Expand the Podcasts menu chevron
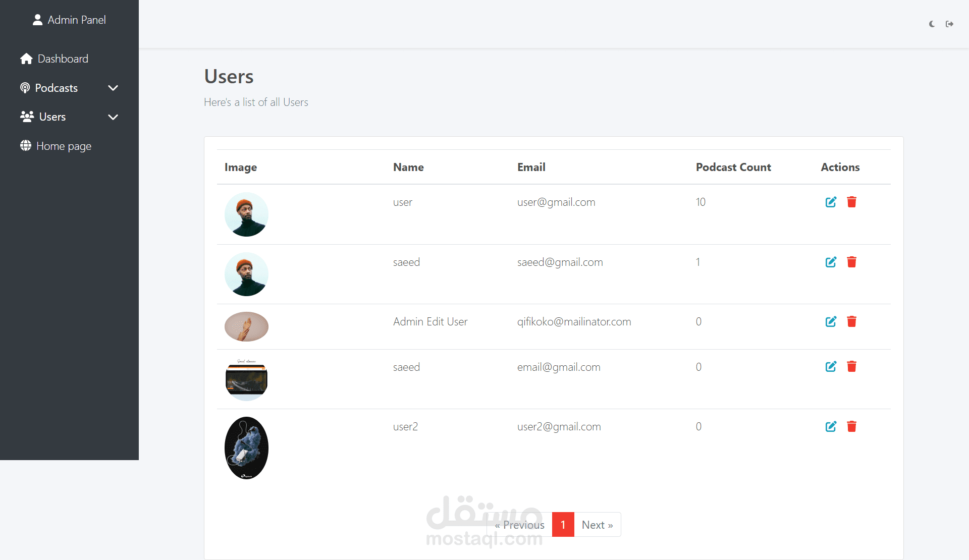Screen dimensions: 969x560 pyautogui.click(x=113, y=88)
